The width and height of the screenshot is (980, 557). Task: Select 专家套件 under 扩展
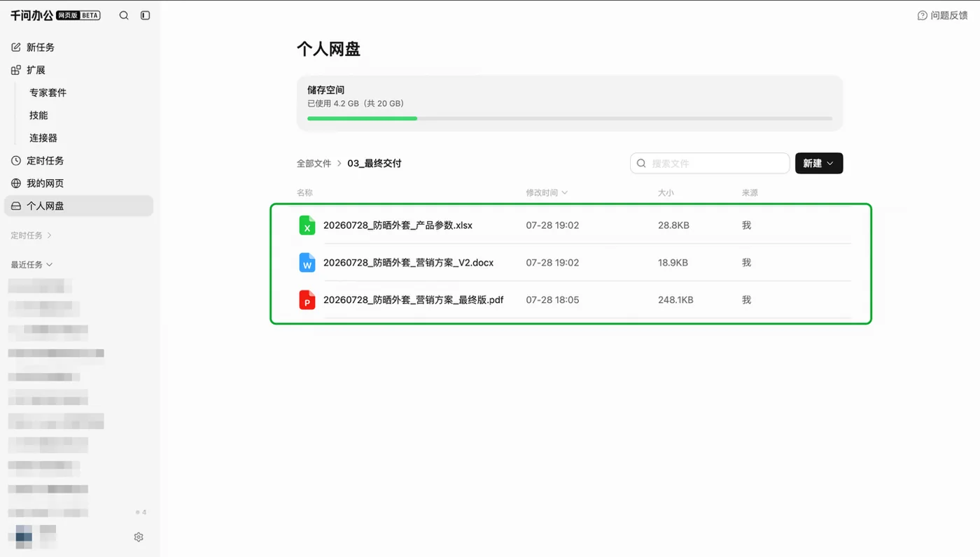(x=48, y=92)
